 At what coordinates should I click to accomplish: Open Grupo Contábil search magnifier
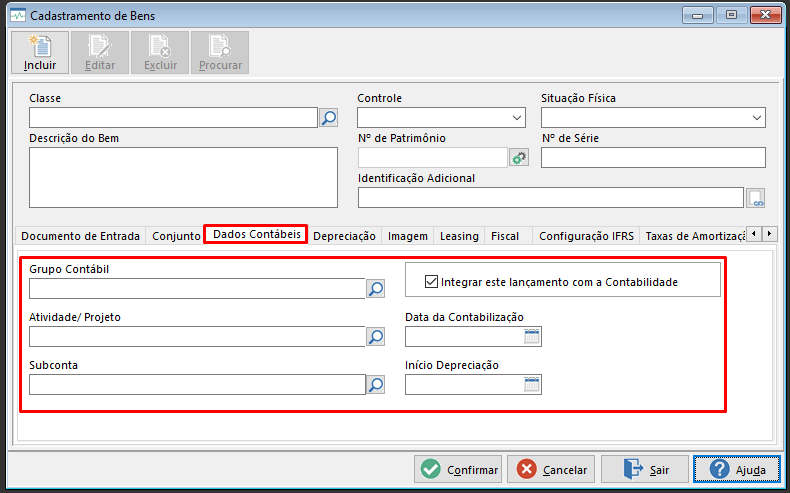pos(376,289)
